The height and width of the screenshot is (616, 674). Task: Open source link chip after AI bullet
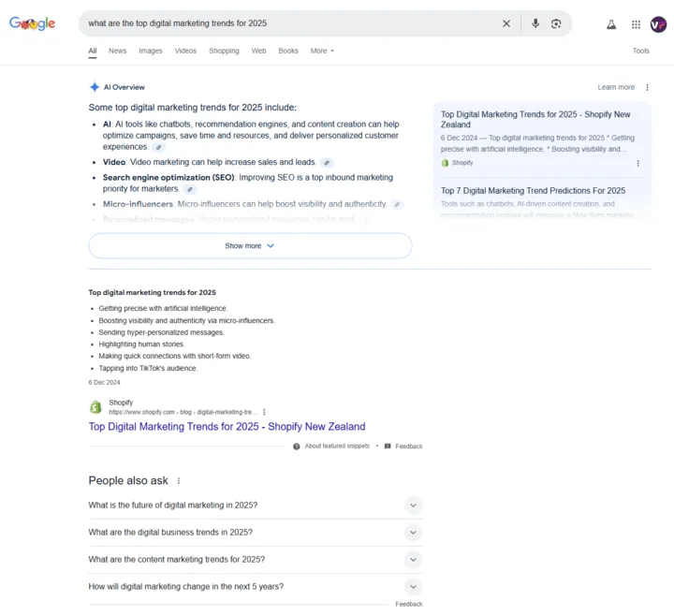[x=158, y=147]
